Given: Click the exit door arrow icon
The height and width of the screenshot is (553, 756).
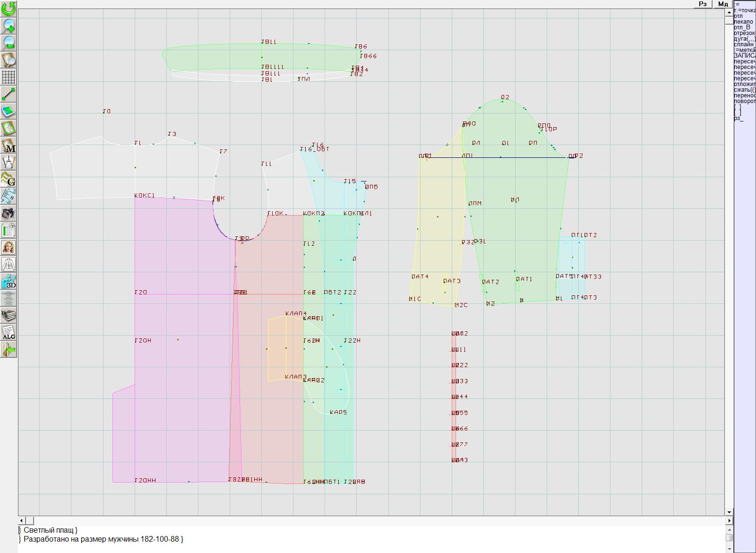Looking at the screenshot, I should point(9,350).
